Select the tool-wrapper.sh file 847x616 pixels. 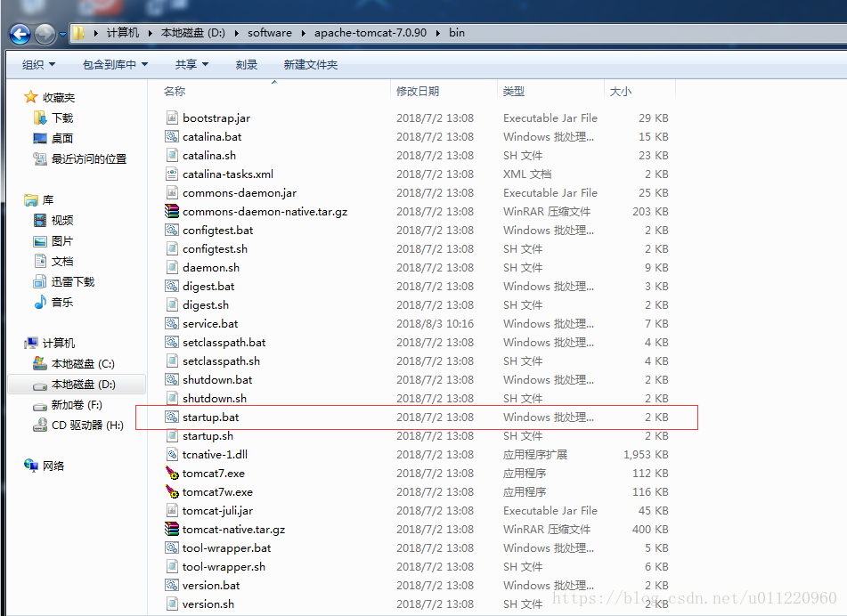point(224,567)
